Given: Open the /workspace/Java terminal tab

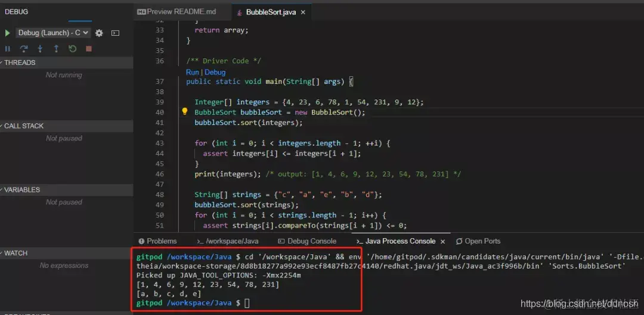Looking at the screenshot, I should (x=228, y=241).
